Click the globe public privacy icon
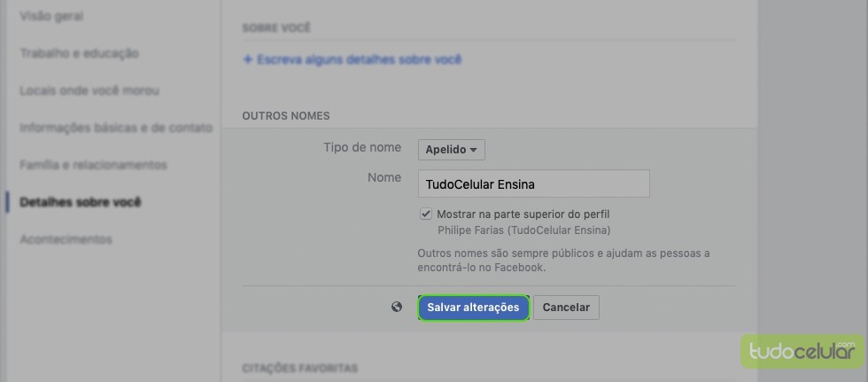This screenshot has width=868, height=382. pyautogui.click(x=397, y=307)
